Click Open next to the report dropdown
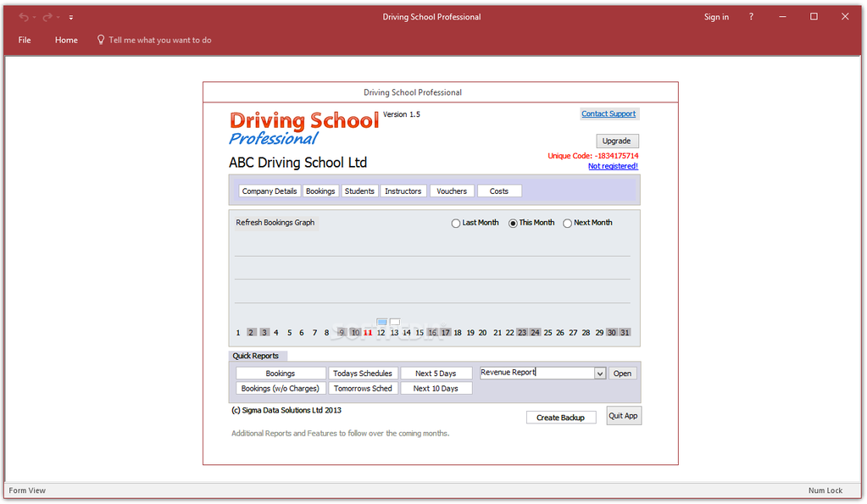Viewport: 867px width, 504px height. click(x=622, y=374)
